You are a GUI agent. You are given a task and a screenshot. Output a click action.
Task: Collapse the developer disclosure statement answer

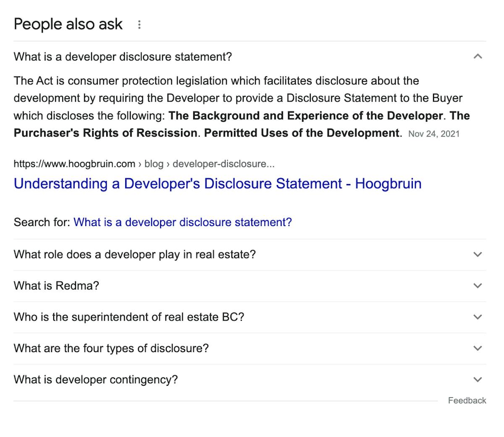click(x=478, y=55)
